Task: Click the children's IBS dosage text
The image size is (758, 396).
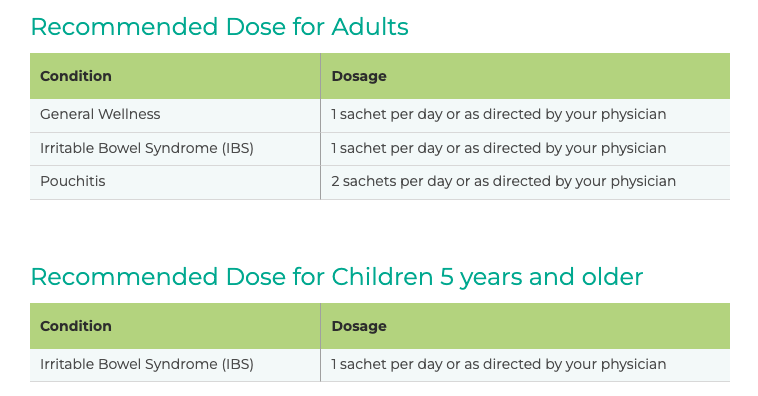Action: [x=499, y=364]
